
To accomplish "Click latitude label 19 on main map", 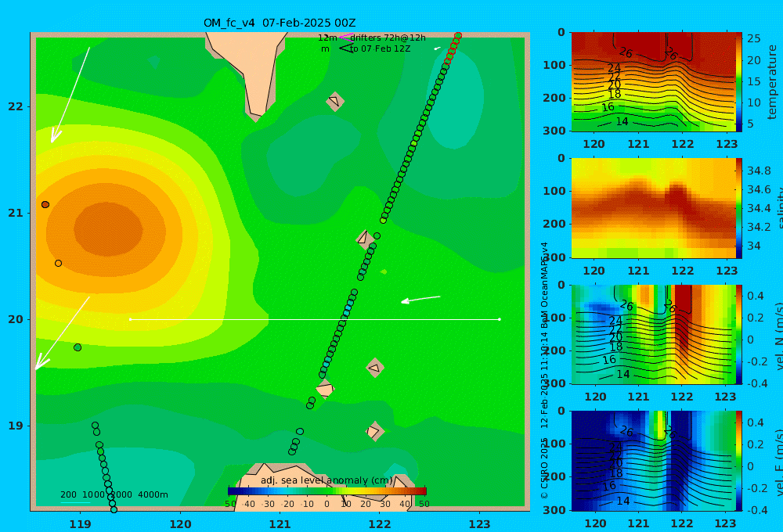I will point(16,426).
